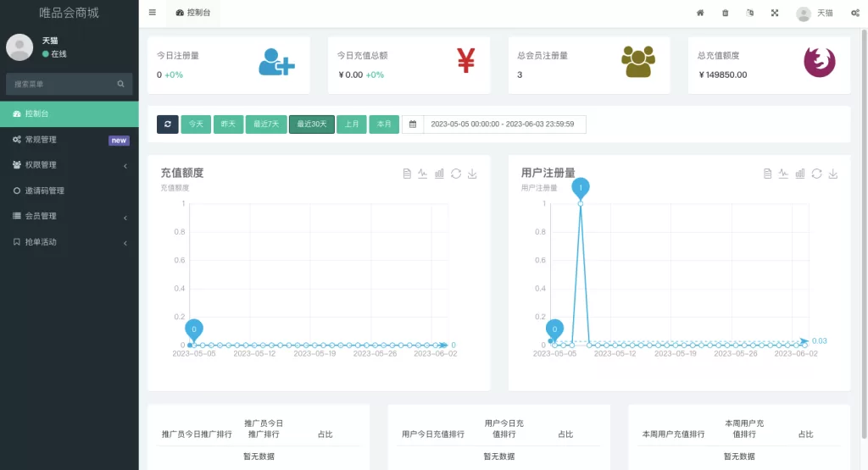The image size is (868, 470).
Task: Download 充值额度 chart as image
Action: click(x=472, y=174)
